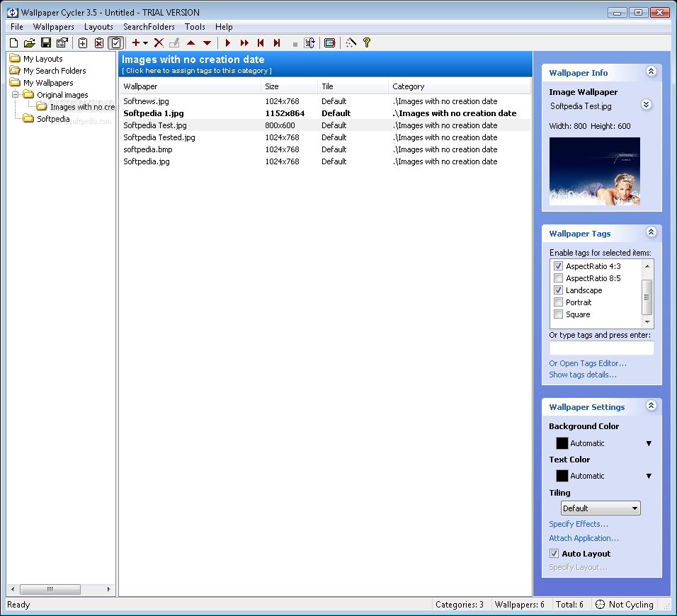Viewport: 677px width, 616px height.
Task: Check the Portrait tag
Action: [x=558, y=302]
